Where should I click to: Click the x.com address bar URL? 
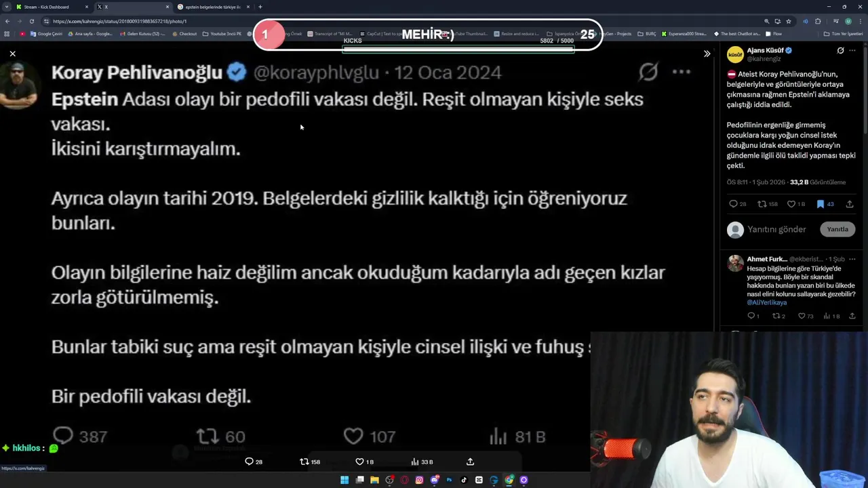tap(119, 21)
